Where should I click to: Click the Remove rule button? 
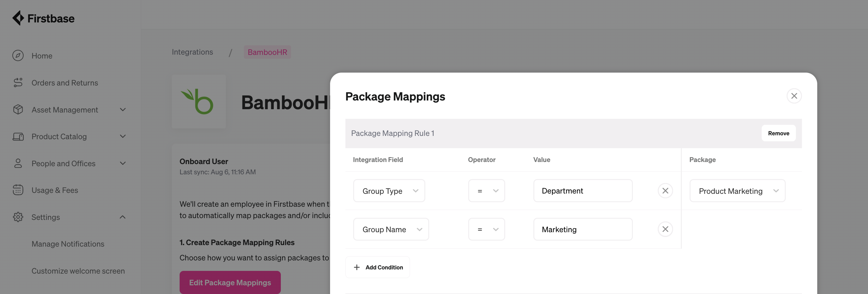pyautogui.click(x=778, y=133)
